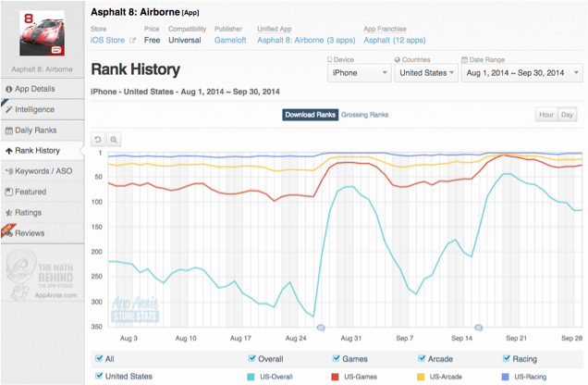Open the Reviews page
The image size is (588, 385).
pos(43,233)
